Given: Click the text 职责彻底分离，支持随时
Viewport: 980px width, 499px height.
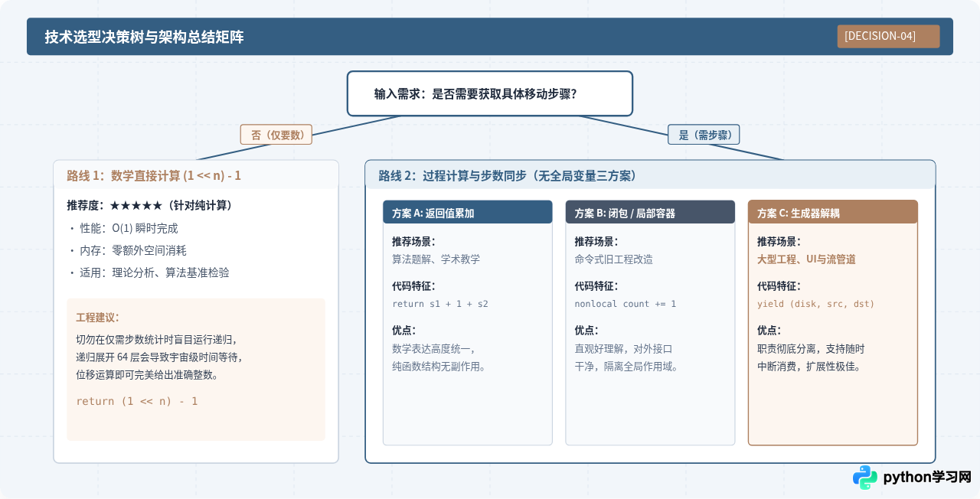Looking at the screenshot, I should point(811,348).
